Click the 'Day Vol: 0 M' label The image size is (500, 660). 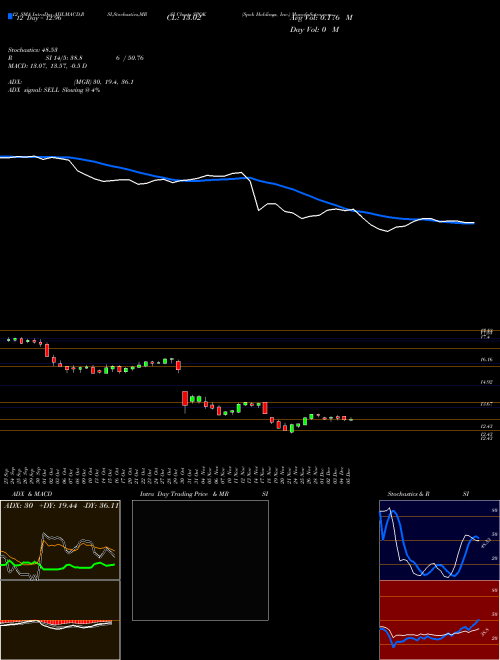pyautogui.click(x=314, y=29)
